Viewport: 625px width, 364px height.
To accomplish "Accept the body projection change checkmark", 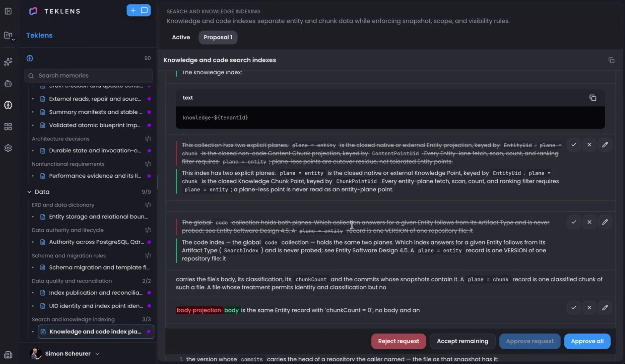I will coord(574,307).
